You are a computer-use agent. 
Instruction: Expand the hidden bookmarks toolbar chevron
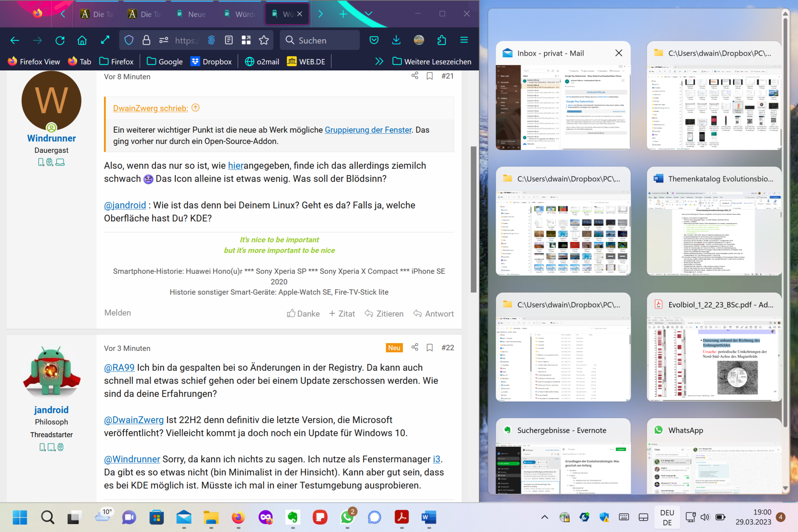379,62
